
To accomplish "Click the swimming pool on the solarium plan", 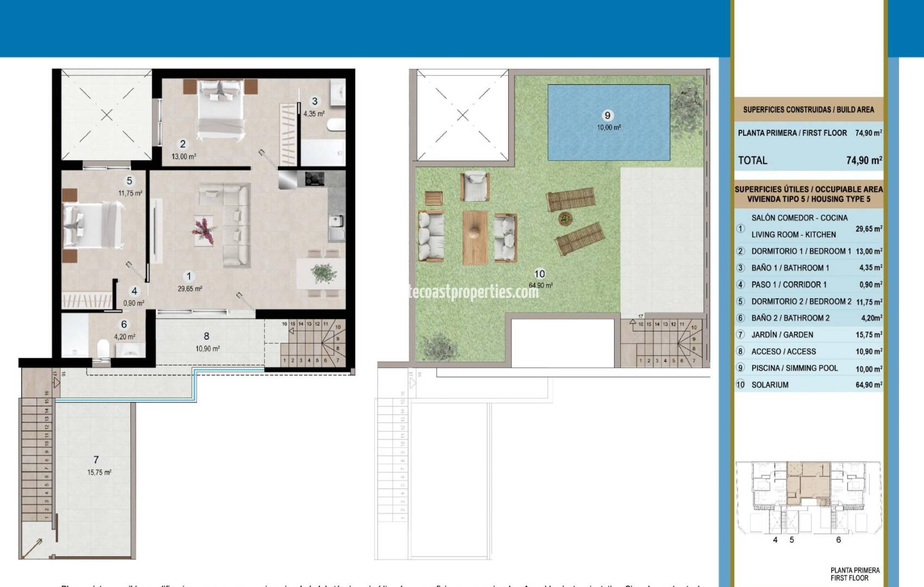I will coord(608,122).
